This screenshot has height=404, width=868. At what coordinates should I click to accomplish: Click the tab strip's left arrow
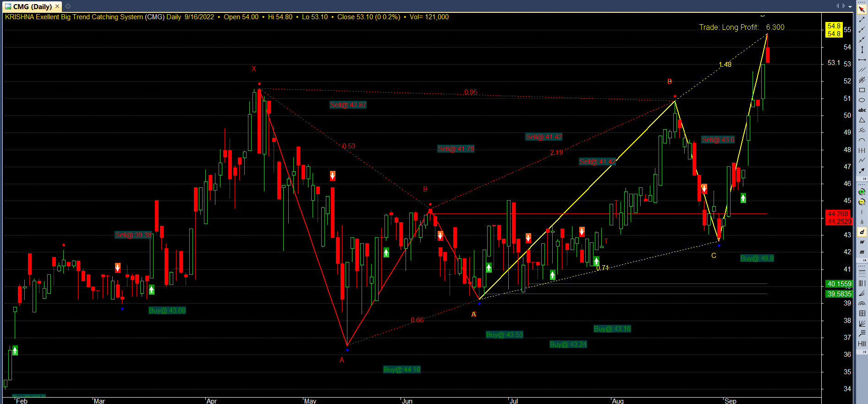tap(838, 6)
